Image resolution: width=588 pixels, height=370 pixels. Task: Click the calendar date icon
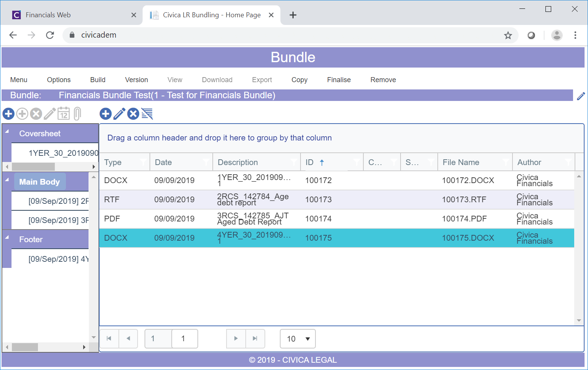(x=64, y=114)
